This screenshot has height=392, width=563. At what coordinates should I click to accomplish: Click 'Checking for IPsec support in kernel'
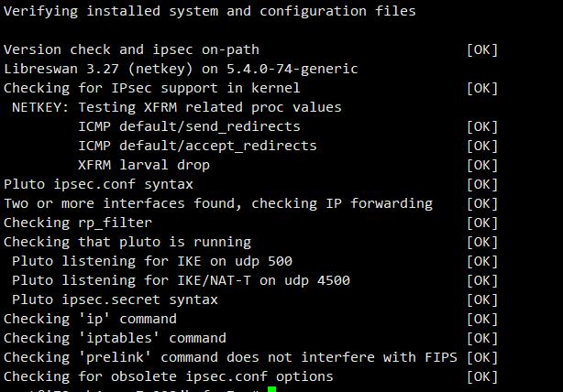tap(151, 88)
